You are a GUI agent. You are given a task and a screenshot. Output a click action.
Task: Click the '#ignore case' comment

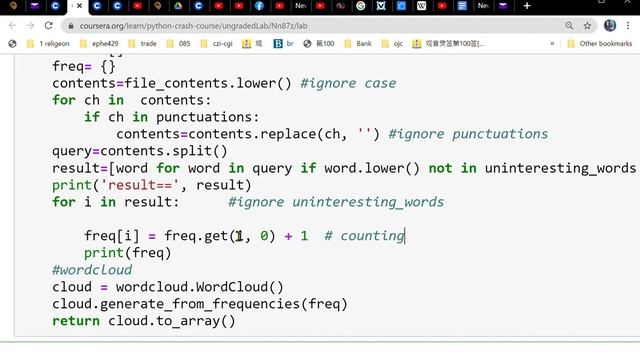pos(348,83)
